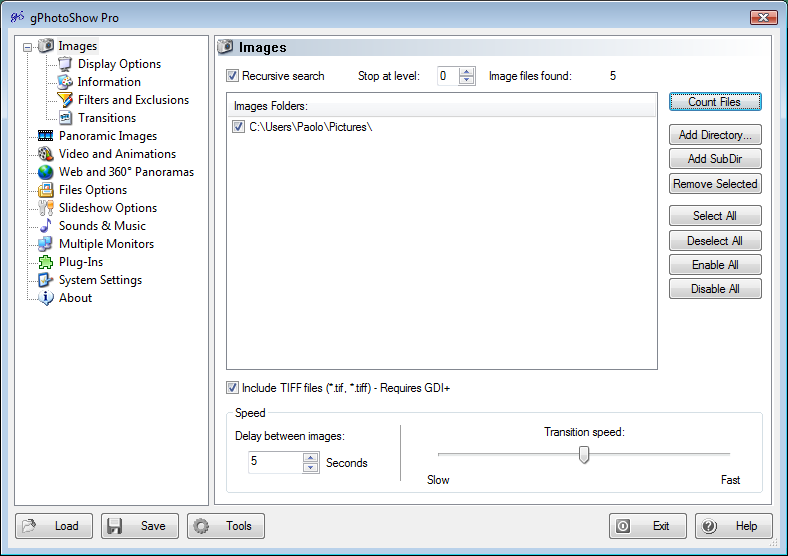
Task: Click the power icon on Exit button
Action: (x=623, y=526)
